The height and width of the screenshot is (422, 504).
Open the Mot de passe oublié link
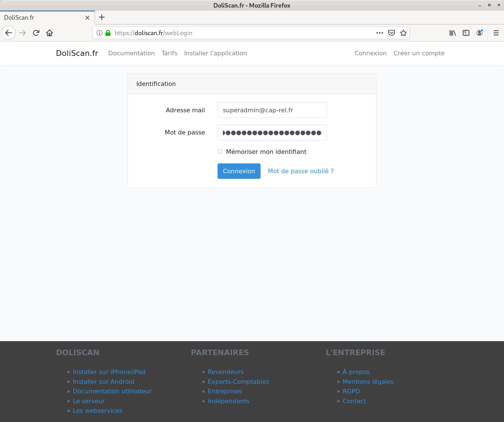[300, 171]
